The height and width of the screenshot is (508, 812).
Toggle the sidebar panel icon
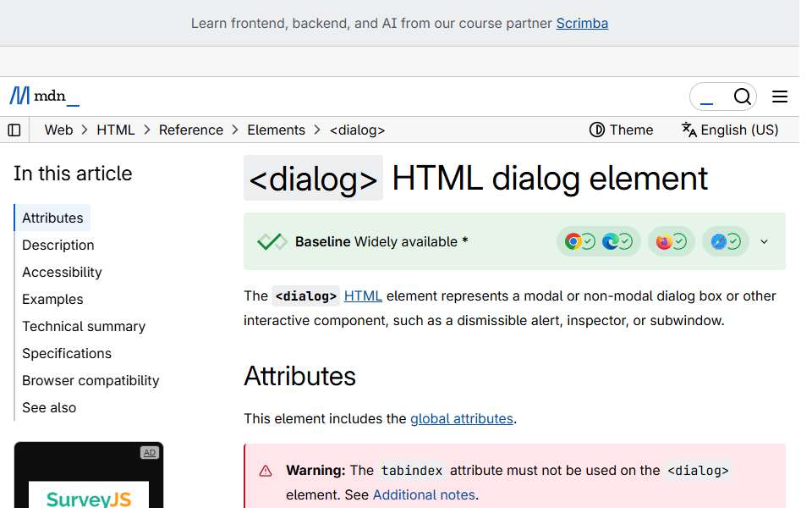pyautogui.click(x=14, y=130)
